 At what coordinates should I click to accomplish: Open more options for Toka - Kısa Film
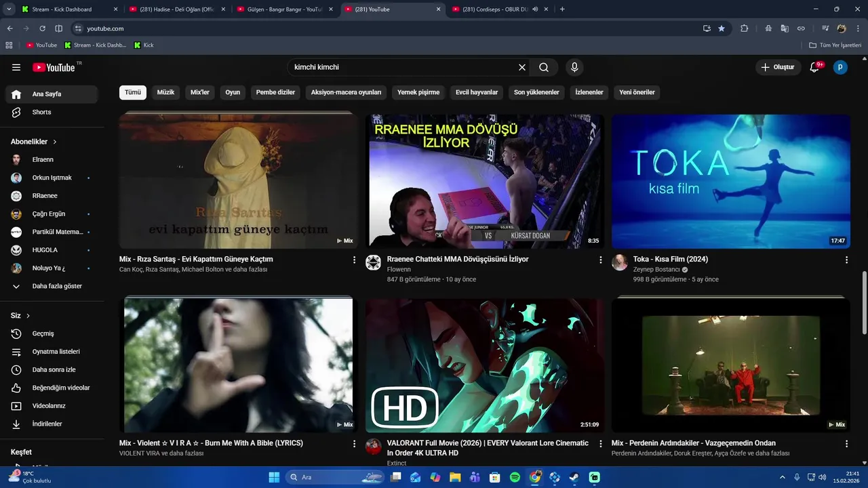click(846, 260)
